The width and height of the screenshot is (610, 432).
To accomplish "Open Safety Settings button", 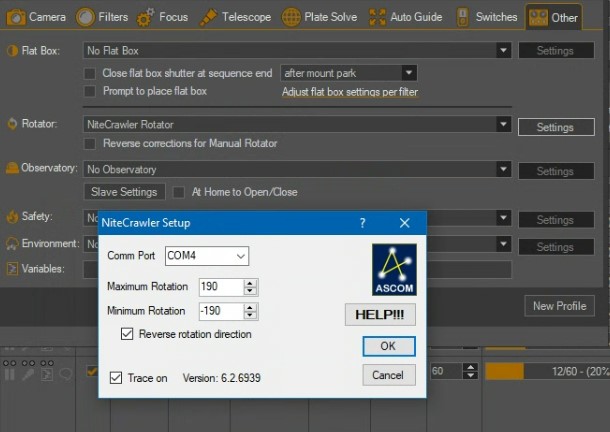I will coord(556,220).
